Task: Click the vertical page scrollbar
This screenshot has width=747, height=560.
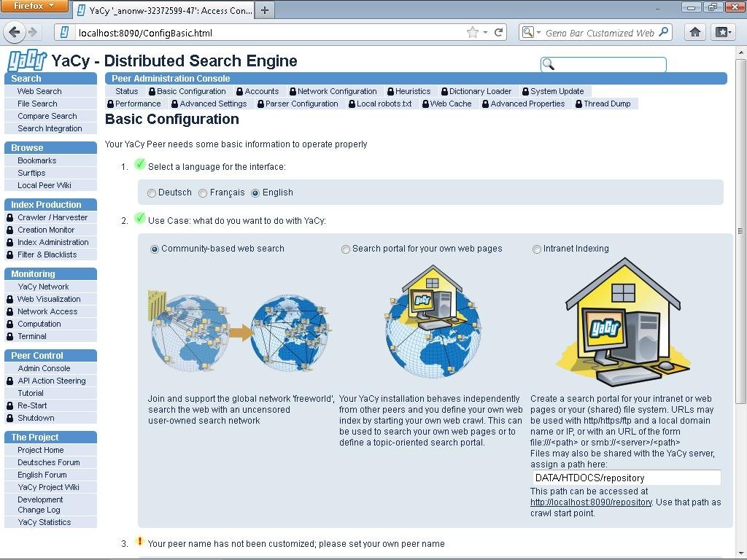Action: tap(740, 231)
